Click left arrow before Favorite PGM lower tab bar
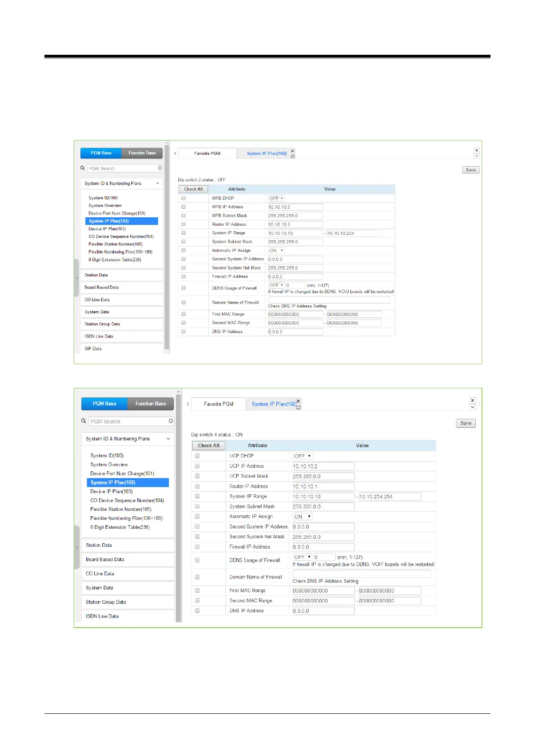 (x=188, y=404)
